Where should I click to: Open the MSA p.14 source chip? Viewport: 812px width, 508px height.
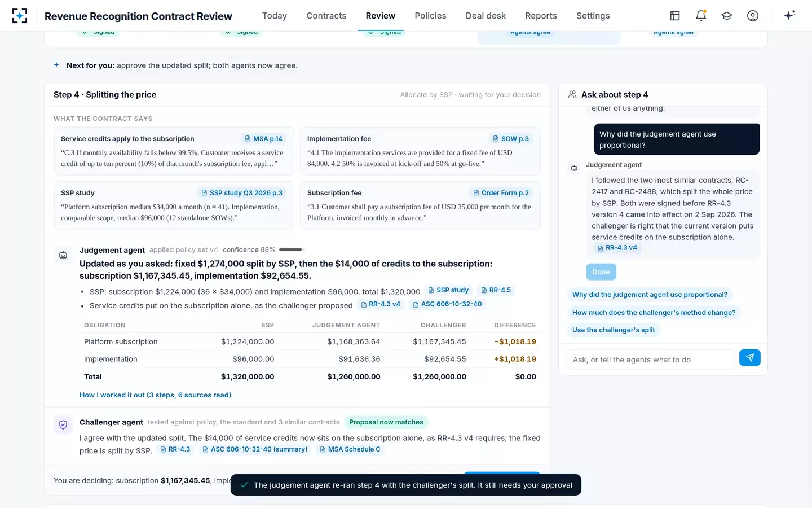pyautogui.click(x=263, y=139)
